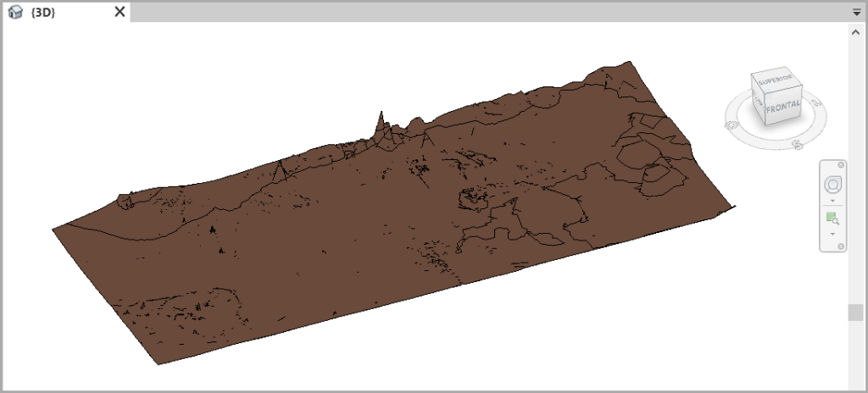This screenshot has width=868, height=393.
Task: Open the navigation bar customize menu
Action: coord(840,246)
